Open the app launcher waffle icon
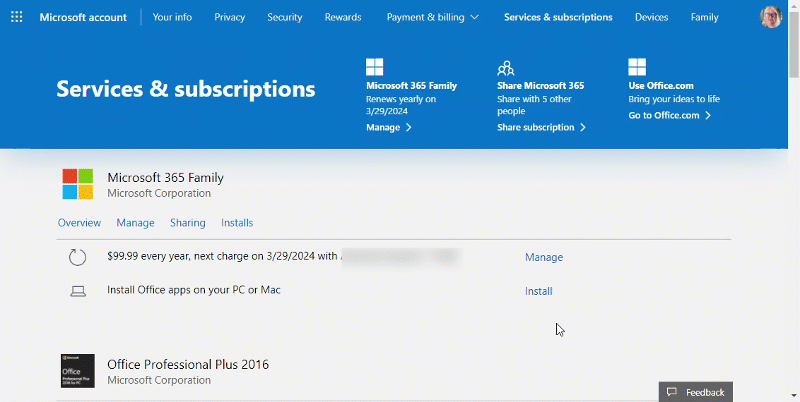This screenshot has height=402, width=800. [16, 17]
